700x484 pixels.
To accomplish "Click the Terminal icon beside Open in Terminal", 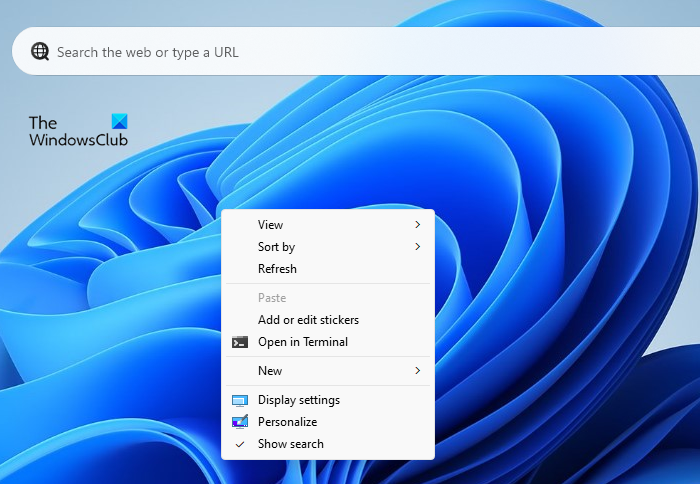I will 240,342.
